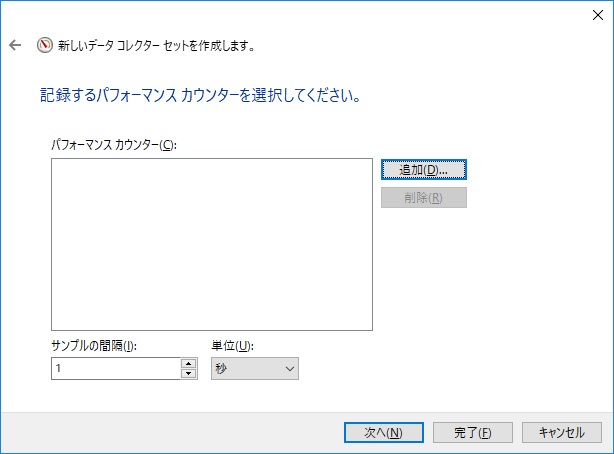
Task: Cancel the wizard with キャンセル
Action: pyautogui.click(x=561, y=432)
